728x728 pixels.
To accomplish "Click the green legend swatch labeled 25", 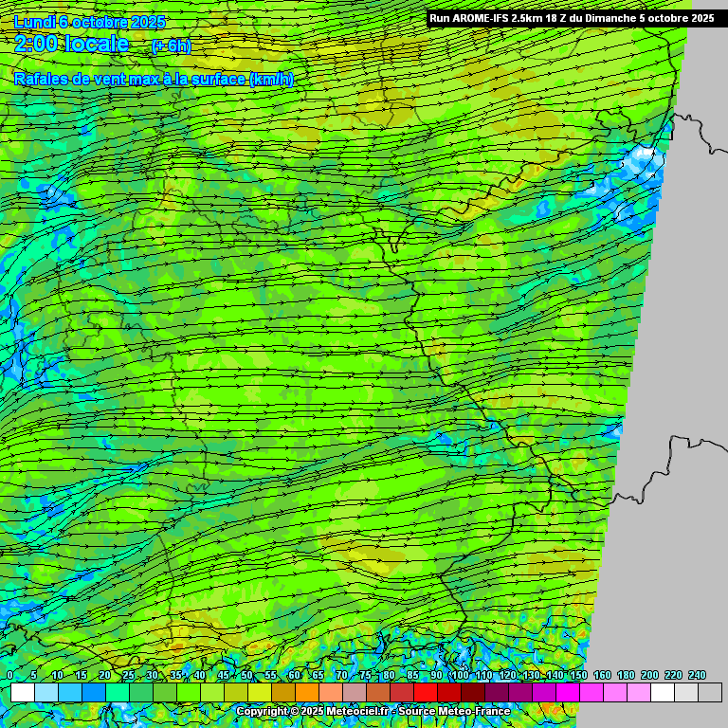I will pos(140,693).
